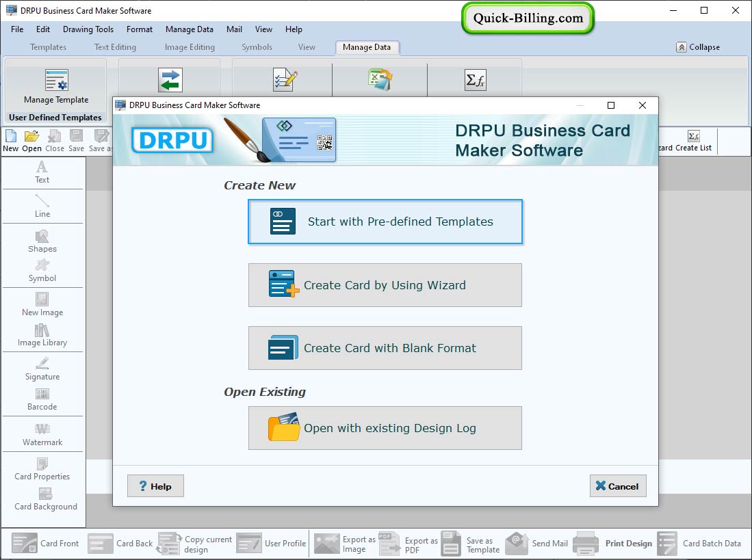The width and height of the screenshot is (752, 560).
Task: Click the Save toolbar icon
Action: tap(76, 141)
